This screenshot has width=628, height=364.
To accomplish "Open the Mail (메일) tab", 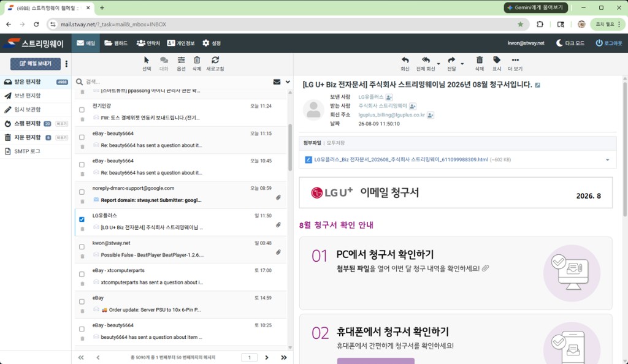I will click(x=86, y=43).
